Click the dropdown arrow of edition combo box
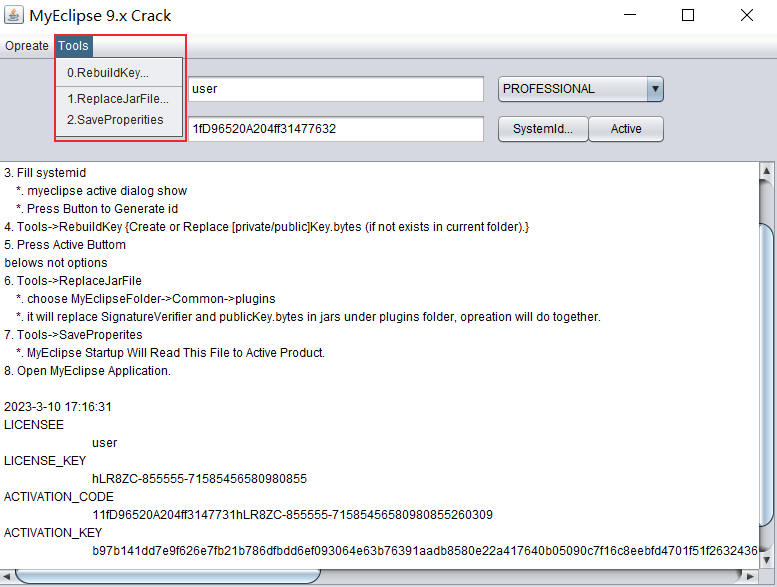This screenshot has width=777, height=587. click(655, 89)
